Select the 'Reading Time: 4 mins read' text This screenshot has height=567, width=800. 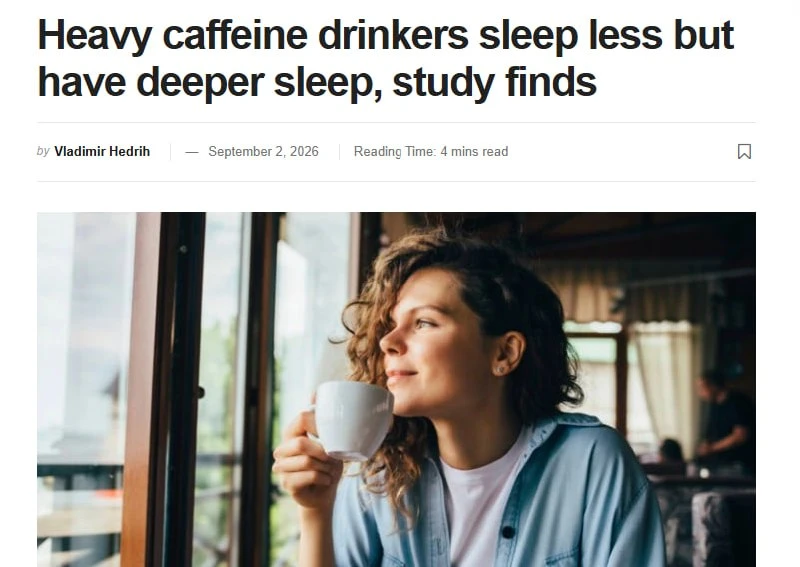(431, 152)
